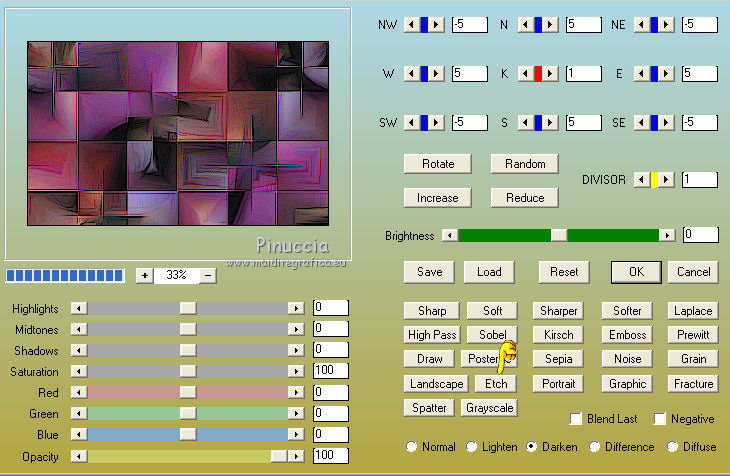Enable the Blend Last checkbox
The width and height of the screenshot is (730, 476).
(575, 419)
